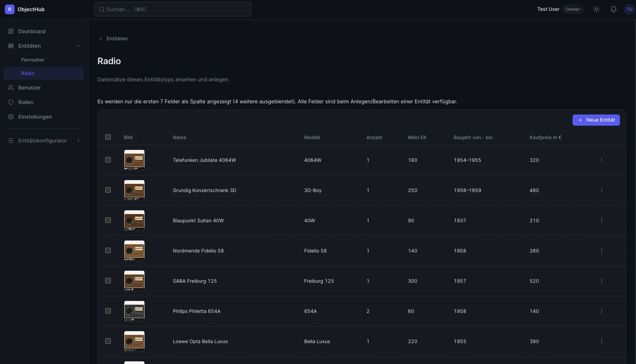Focus the Suchen search field
The image size is (636, 364).
(x=173, y=9)
